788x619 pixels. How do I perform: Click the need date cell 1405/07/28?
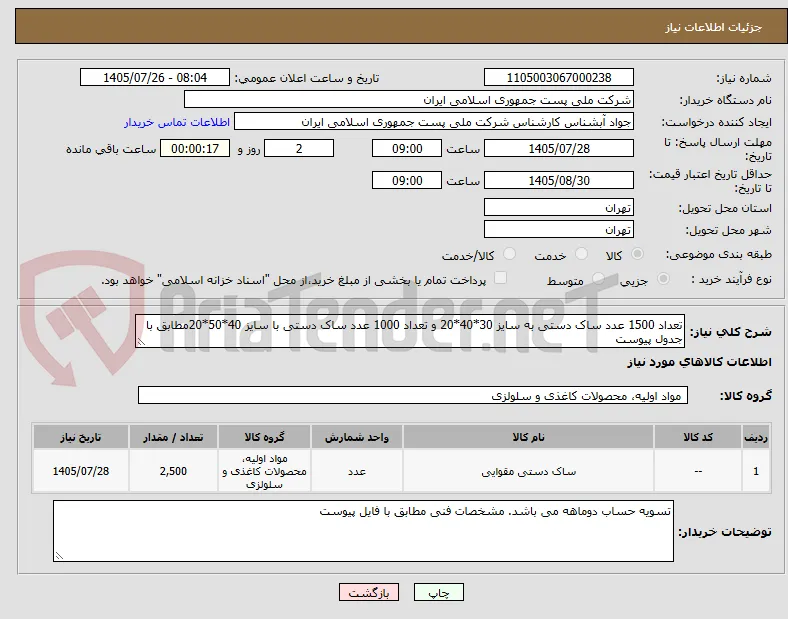point(81,471)
